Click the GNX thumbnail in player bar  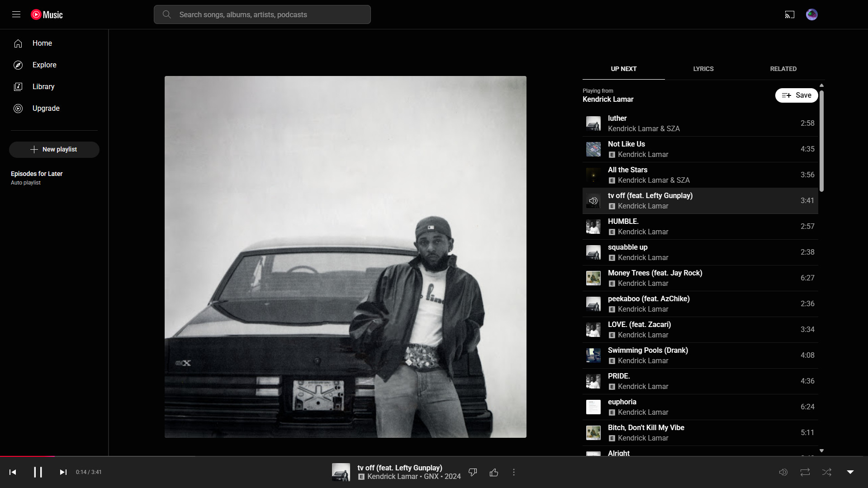click(x=341, y=472)
